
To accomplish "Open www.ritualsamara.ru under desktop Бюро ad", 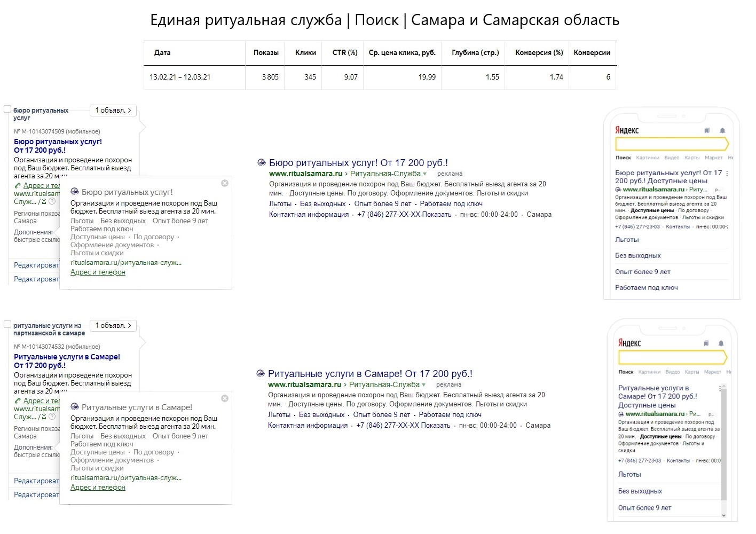I will 305,174.
